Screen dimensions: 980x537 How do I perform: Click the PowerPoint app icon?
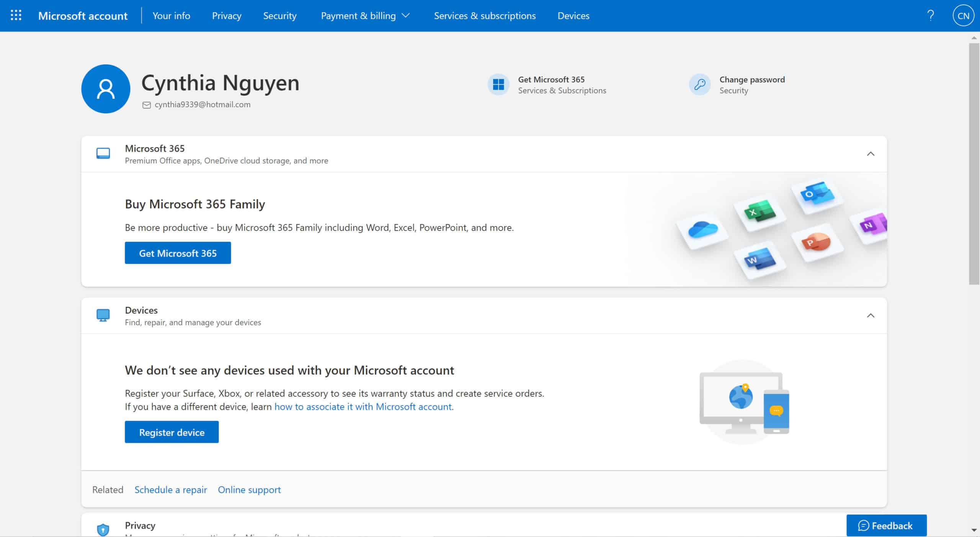click(x=816, y=242)
